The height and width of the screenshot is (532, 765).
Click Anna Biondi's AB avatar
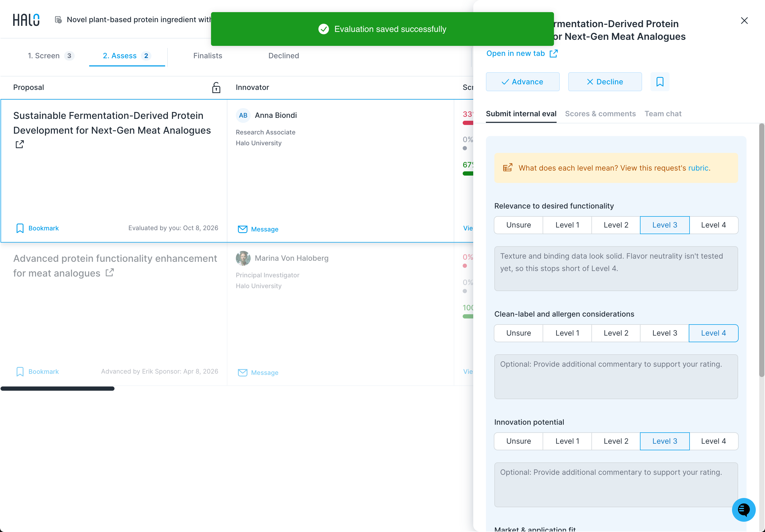pos(243,115)
